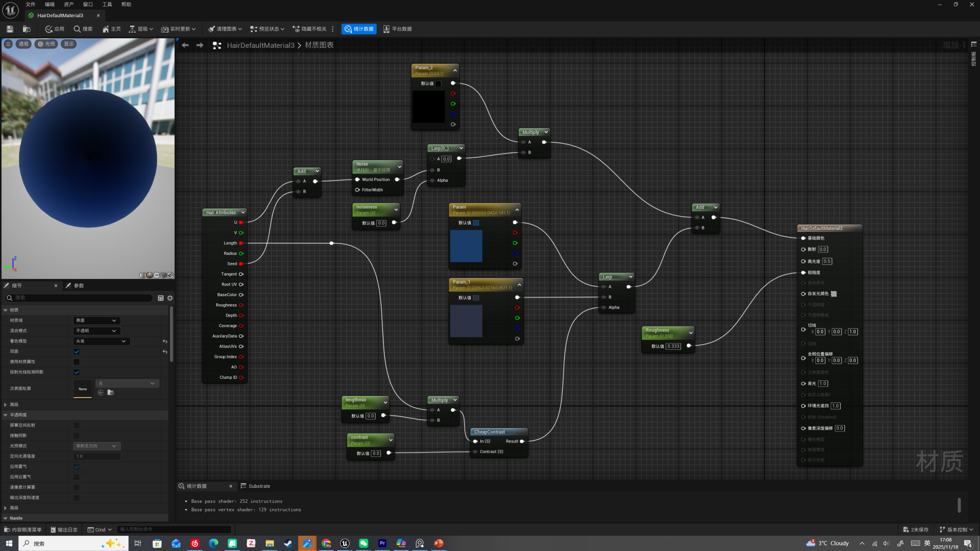Click the 主页 (Home) toolbar icon
The width and height of the screenshot is (980, 551).
[111, 29]
